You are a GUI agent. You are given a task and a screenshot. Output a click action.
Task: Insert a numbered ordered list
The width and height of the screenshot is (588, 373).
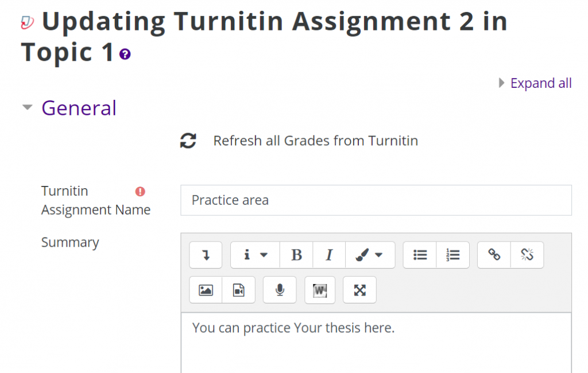(452, 255)
